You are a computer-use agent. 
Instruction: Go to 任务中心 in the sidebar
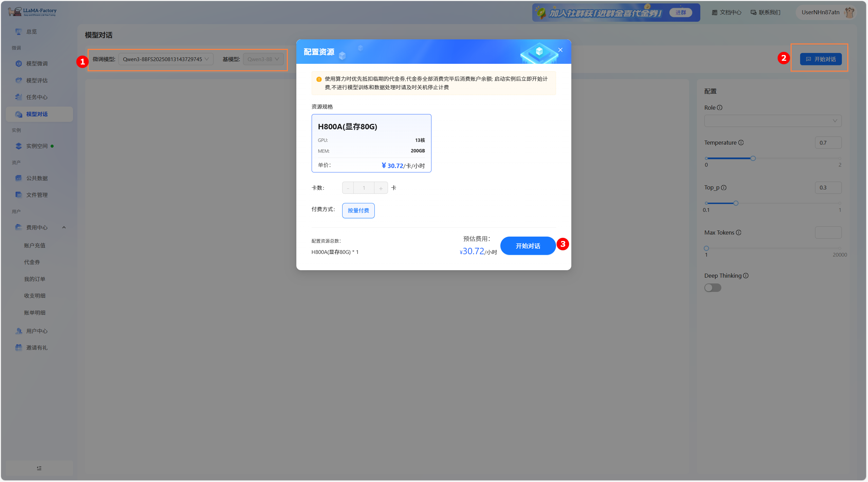37,97
